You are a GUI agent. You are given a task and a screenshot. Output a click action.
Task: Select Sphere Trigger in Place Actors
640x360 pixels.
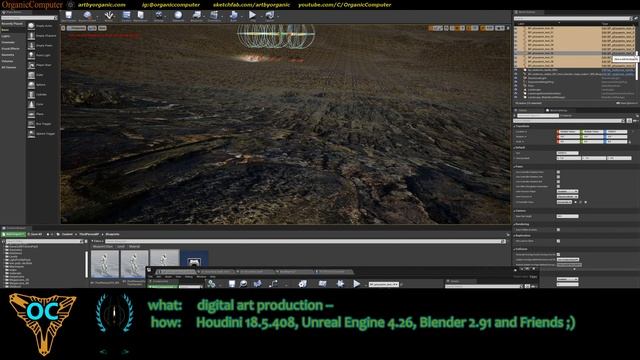point(42,133)
